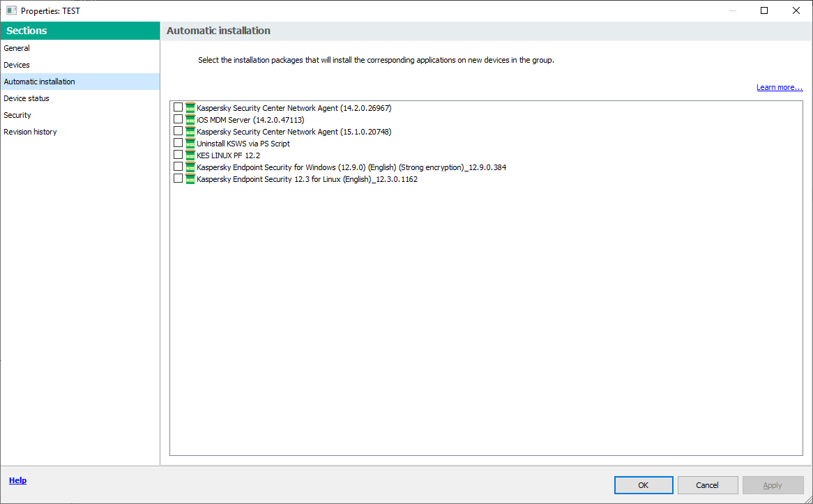Select the KES LINUX PF 12.2 checkbox
This screenshot has width=813, height=504.
[x=178, y=155]
